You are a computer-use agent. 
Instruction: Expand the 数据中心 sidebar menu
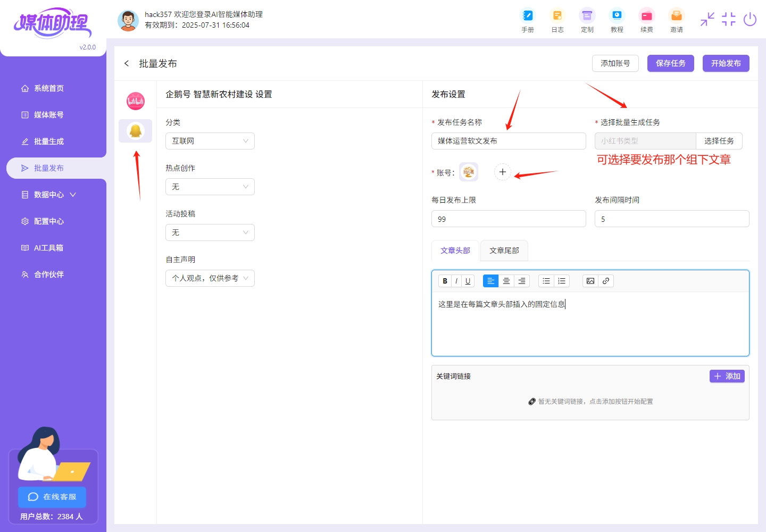[49, 195]
